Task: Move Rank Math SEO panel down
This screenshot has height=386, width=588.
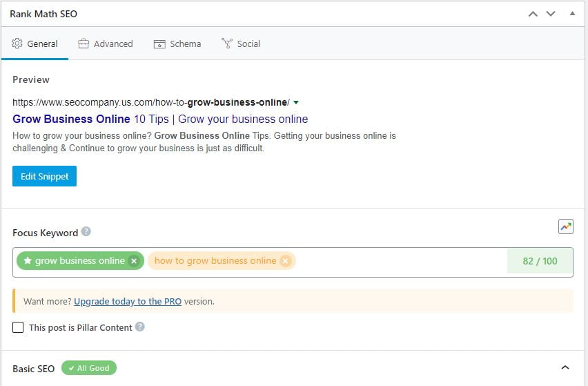Action: [551, 14]
